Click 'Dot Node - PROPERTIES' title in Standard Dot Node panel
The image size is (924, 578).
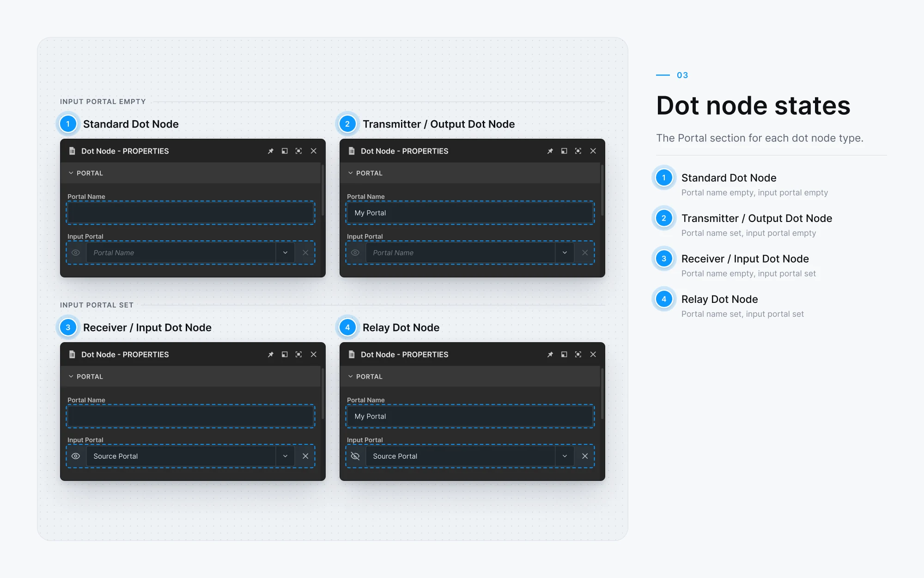click(125, 151)
